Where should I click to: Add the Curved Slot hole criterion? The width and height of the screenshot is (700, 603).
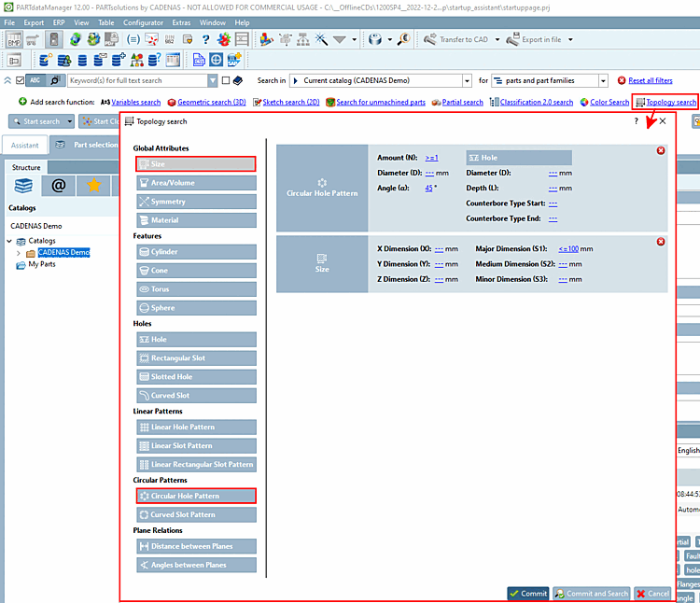[196, 396]
